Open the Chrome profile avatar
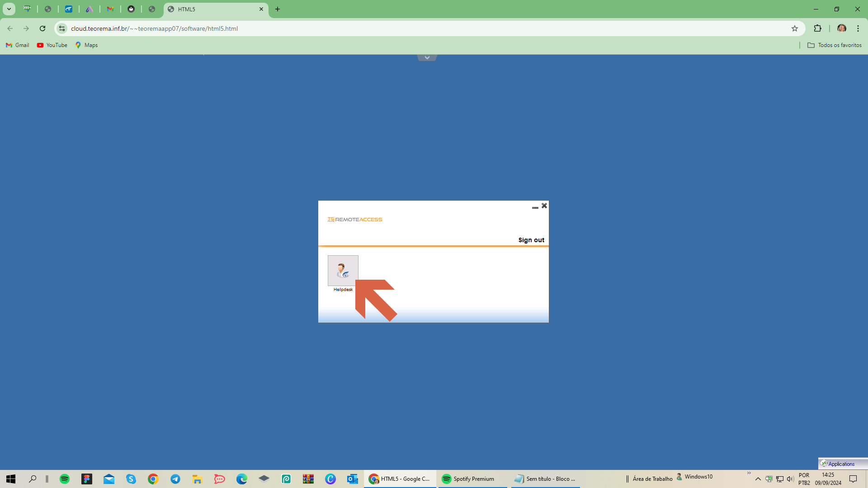This screenshot has width=868, height=488. [841, 28]
